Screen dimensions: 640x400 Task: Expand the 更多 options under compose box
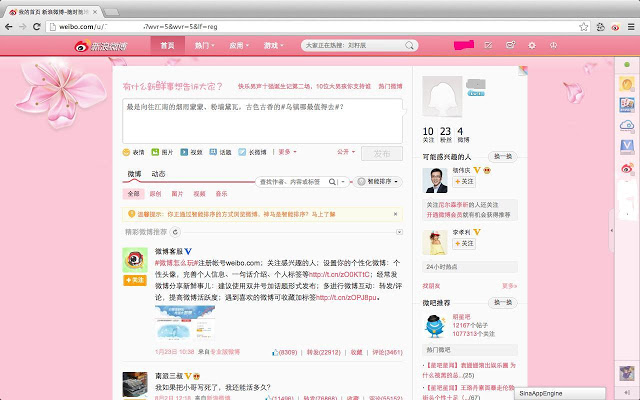(287, 152)
